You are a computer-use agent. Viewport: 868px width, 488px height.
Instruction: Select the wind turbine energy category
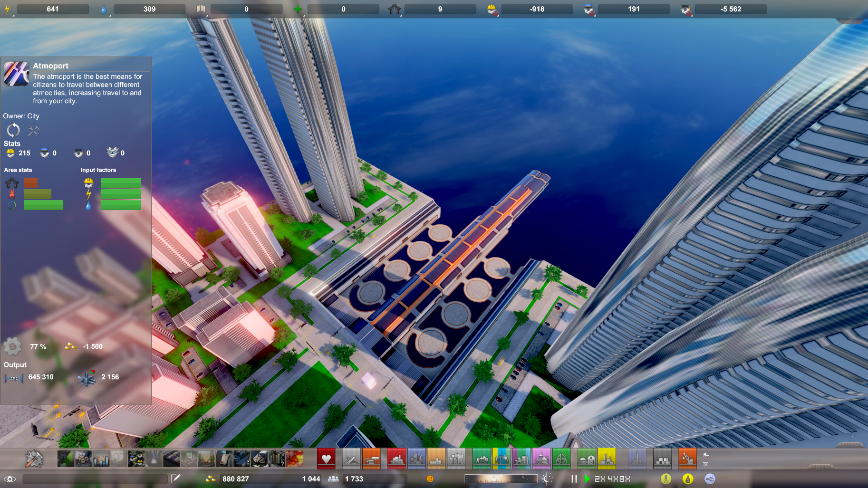[x=502, y=459]
